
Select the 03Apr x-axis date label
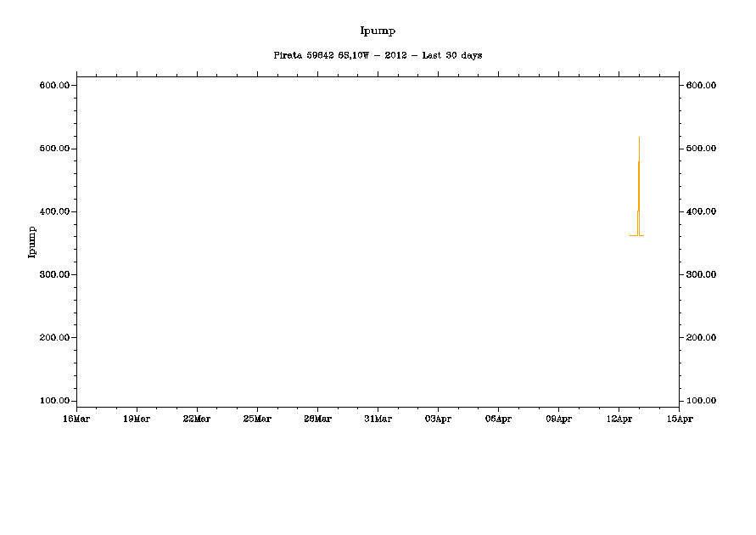coord(438,419)
